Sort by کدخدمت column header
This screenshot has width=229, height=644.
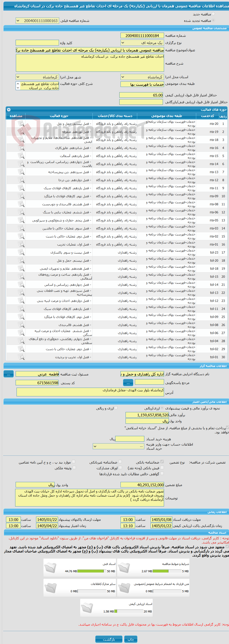coord(207,116)
